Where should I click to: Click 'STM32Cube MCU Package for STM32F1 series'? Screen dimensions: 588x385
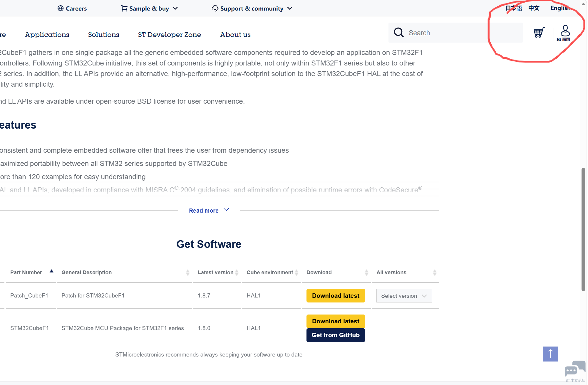click(x=123, y=328)
